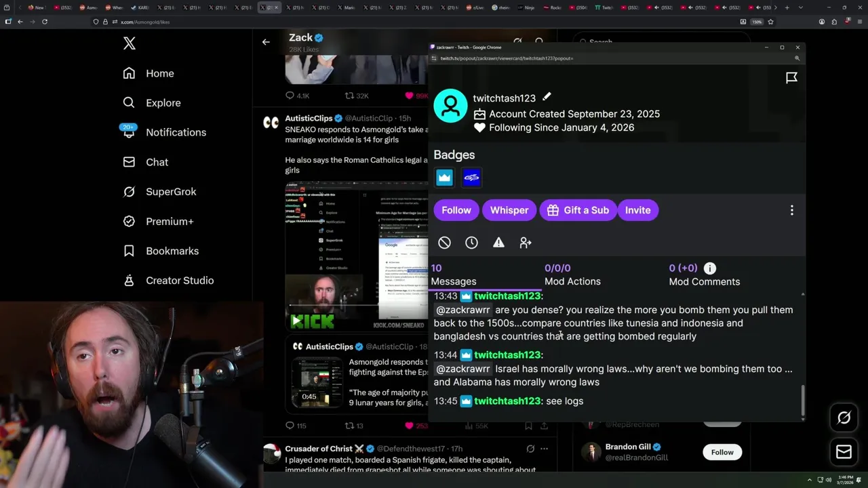Open SuperGrok in the X sidebar
The height and width of the screenshot is (488, 868).
click(159, 192)
